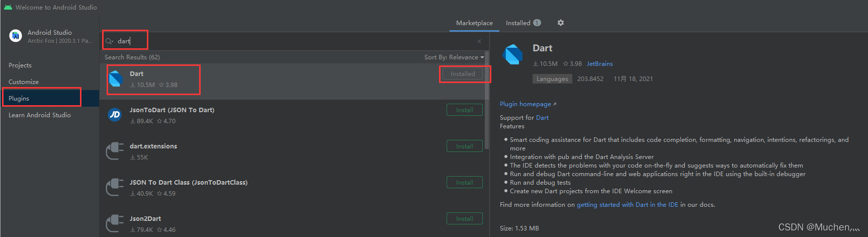Open the JetBrains vendor link

[600, 64]
